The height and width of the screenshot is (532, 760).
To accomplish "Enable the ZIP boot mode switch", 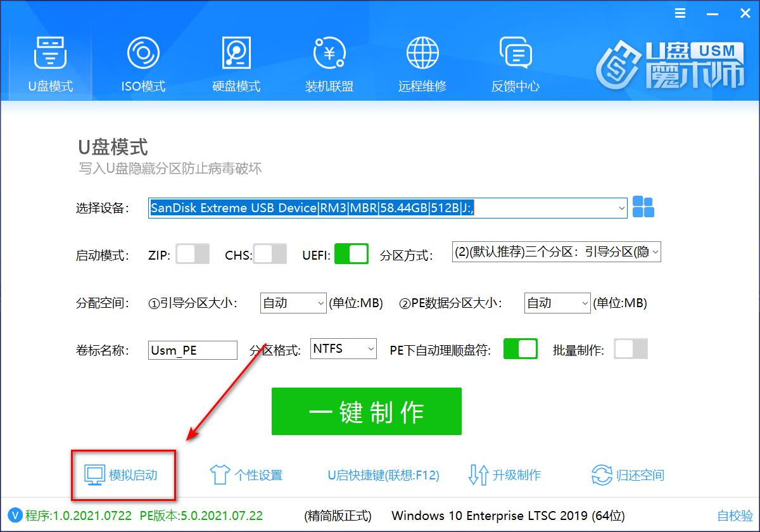I will 193,253.
